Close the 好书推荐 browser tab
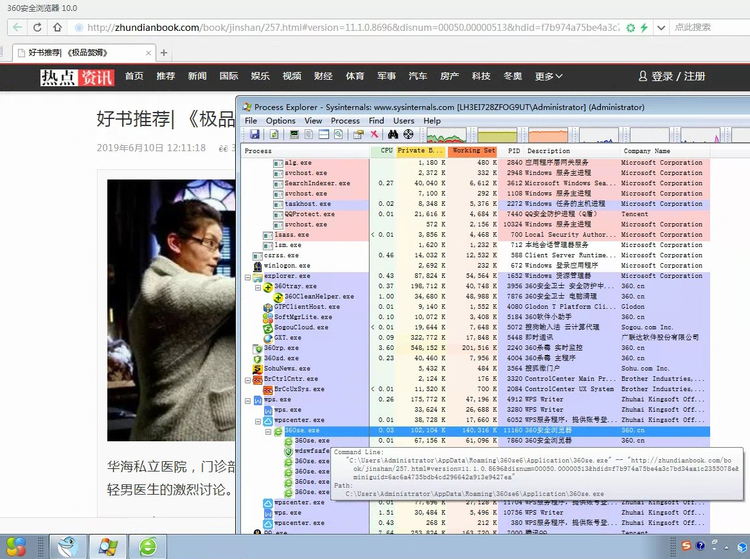The width and height of the screenshot is (750, 559). pos(148,53)
